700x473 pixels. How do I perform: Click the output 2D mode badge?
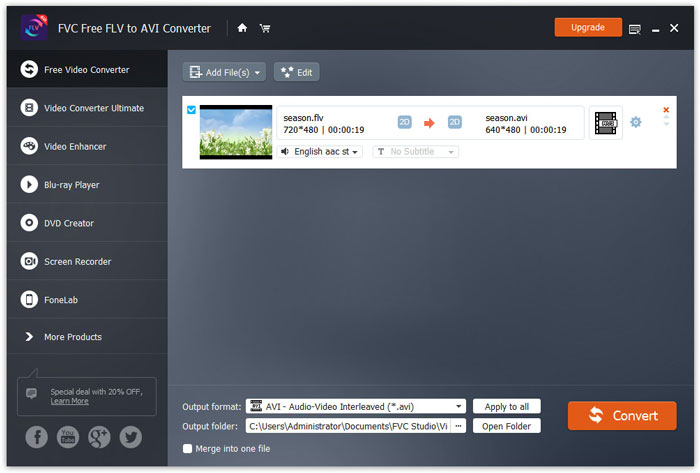454,122
